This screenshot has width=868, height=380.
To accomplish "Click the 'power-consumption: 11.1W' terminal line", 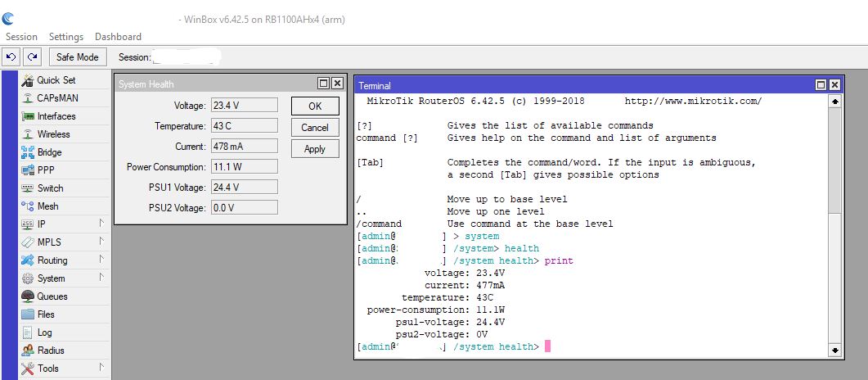I will tap(436, 310).
